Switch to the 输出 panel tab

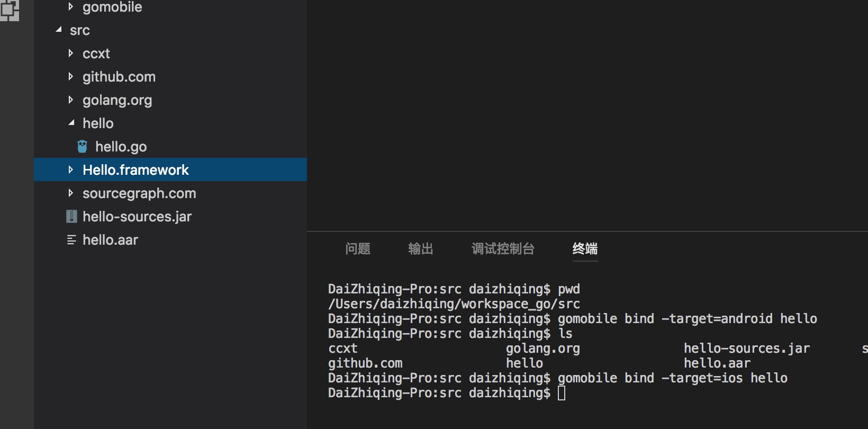[x=421, y=249]
